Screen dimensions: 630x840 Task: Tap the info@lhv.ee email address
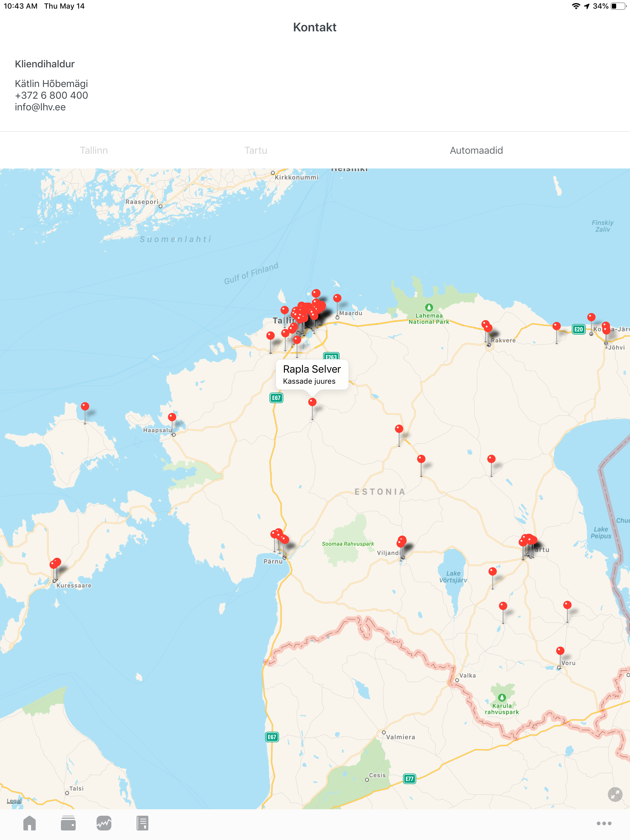click(40, 107)
